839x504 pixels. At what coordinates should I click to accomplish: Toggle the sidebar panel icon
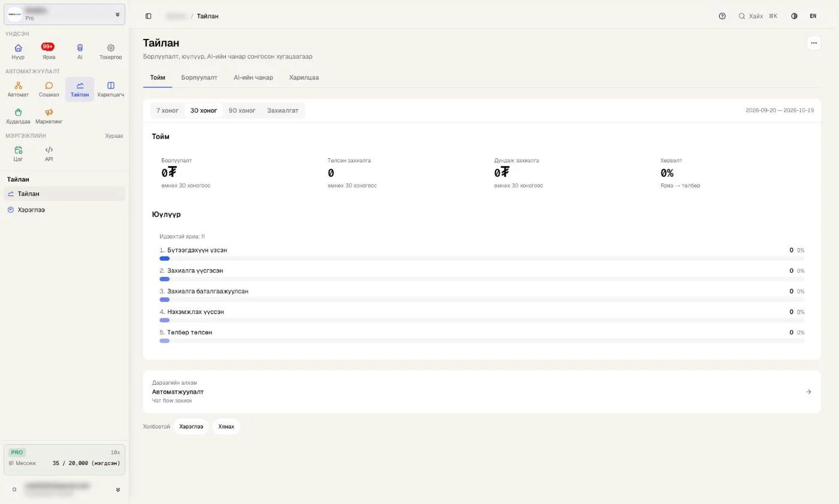149,16
